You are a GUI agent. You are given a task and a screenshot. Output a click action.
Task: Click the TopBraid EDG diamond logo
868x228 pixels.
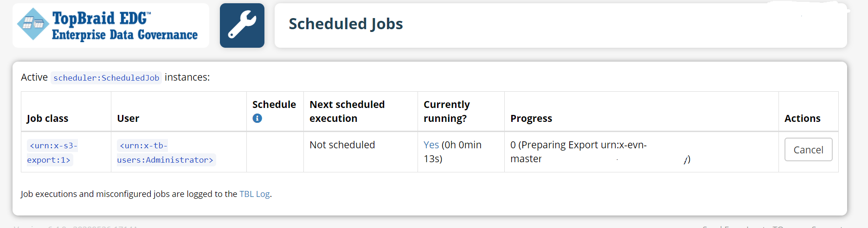(x=33, y=24)
